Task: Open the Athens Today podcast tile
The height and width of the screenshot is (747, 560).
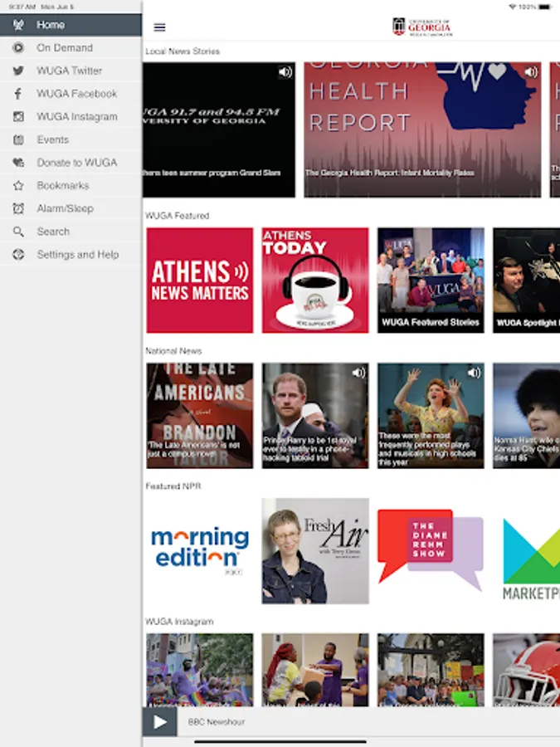Action: tap(315, 281)
